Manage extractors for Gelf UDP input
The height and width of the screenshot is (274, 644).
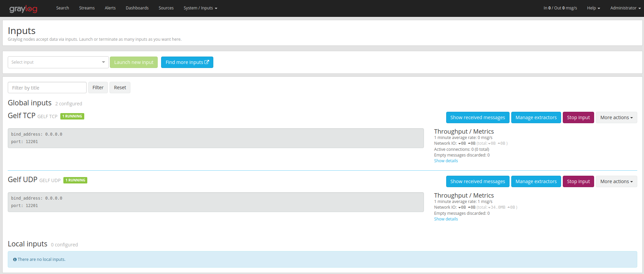coord(536,181)
